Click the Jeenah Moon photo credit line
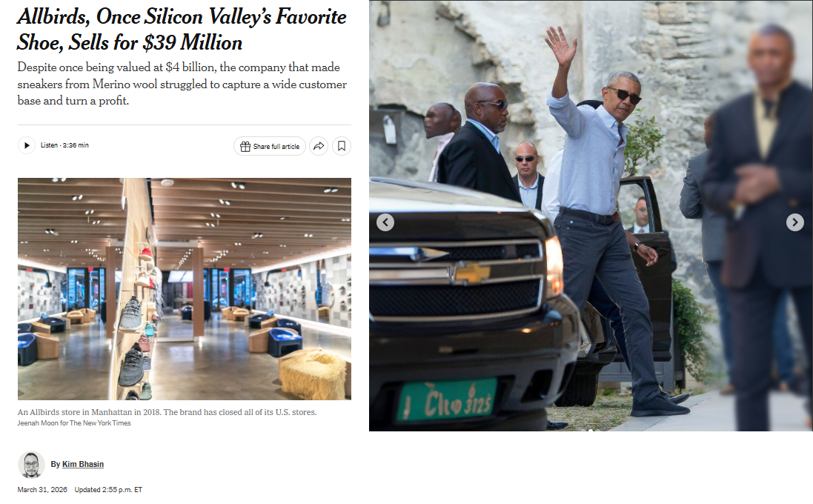Image resolution: width=813 pixels, height=504 pixels. pyautogui.click(x=74, y=423)
